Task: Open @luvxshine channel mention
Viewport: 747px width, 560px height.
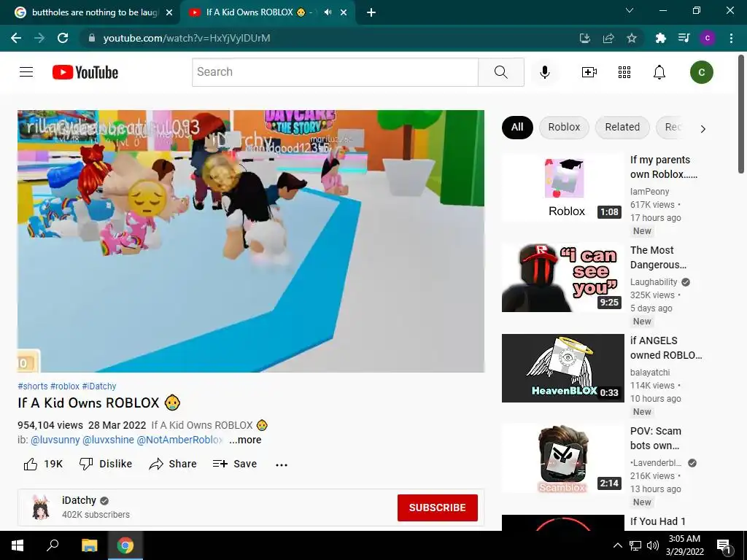Action: tap(108, 440)
